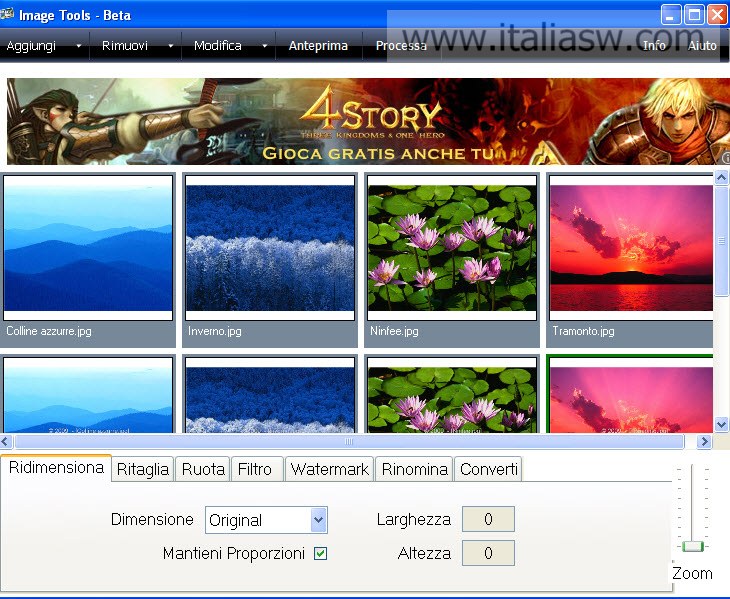730x599 pixels.
Task: Select the second-row water lilies thumbnail
Action: pyautogui.click(x=452, y=396)
